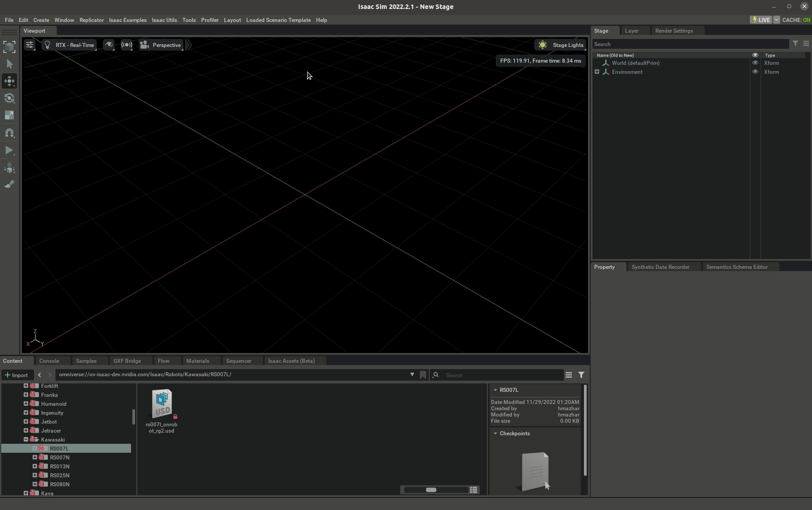Activate the Scale tool in left toolbar
The height and width of the screenshot is (510, 812).
(x=9, y=115)
